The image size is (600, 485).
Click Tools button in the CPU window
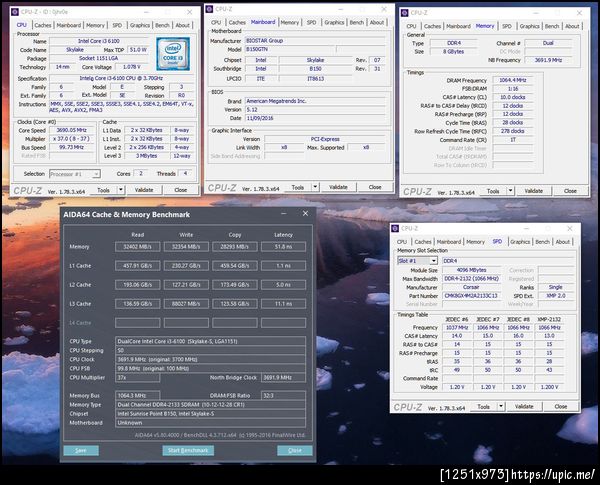click(x=103, y=190)
